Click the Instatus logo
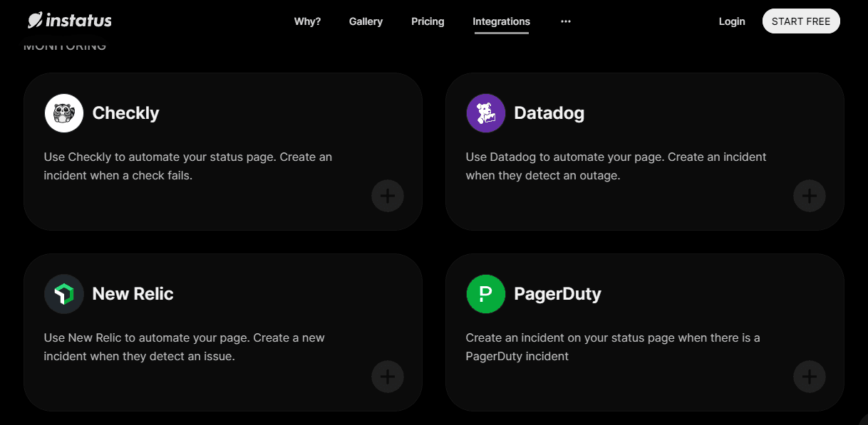The width and height of the screenshot is (868, 425). (70, 21)
